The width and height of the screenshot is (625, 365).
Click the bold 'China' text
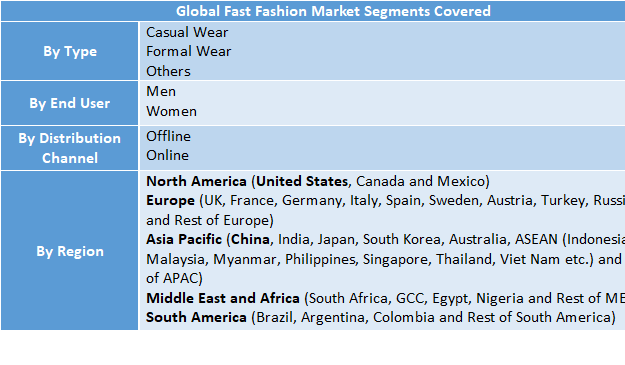(x=250, y=239)
